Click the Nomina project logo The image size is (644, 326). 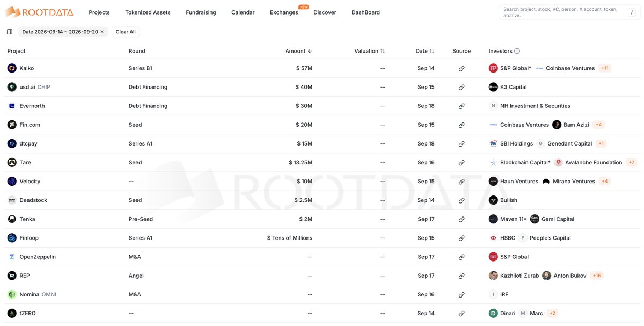(12, 294)
